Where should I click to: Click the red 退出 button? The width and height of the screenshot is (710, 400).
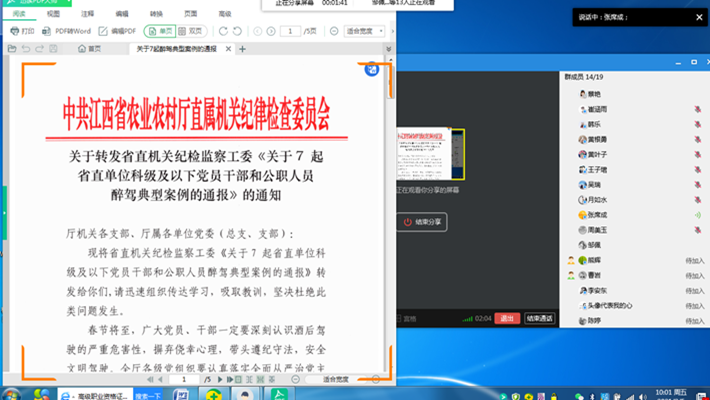[x=508, y=318]
